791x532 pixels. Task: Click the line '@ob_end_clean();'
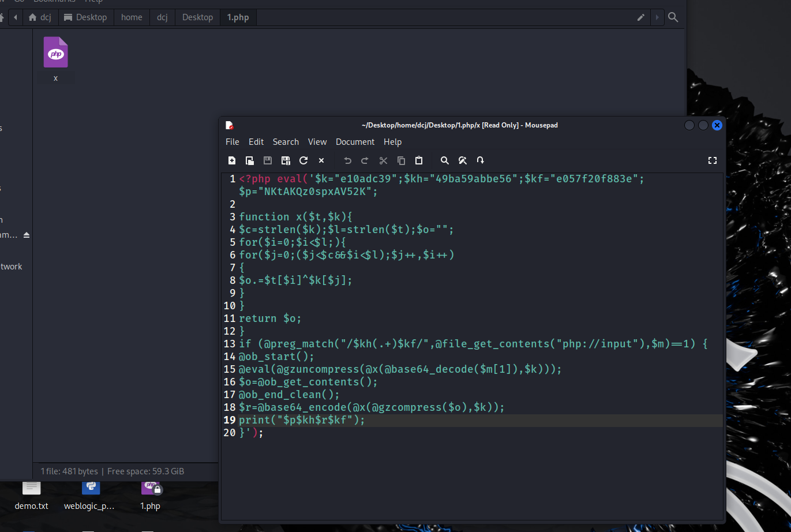coord(289,395)
